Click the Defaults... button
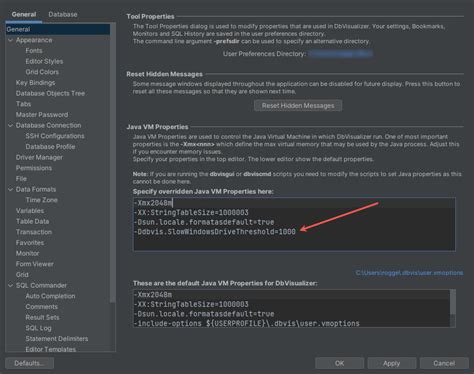The height and width of the screenshot is (374, 474). (x=29, y=363)
